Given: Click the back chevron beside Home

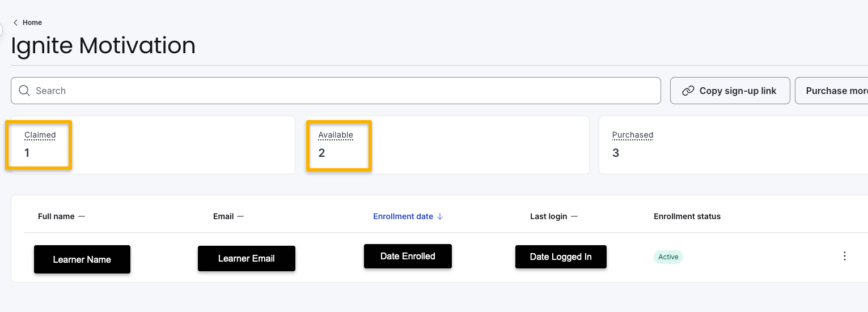Looking at the screenshot, I should 15,23.
